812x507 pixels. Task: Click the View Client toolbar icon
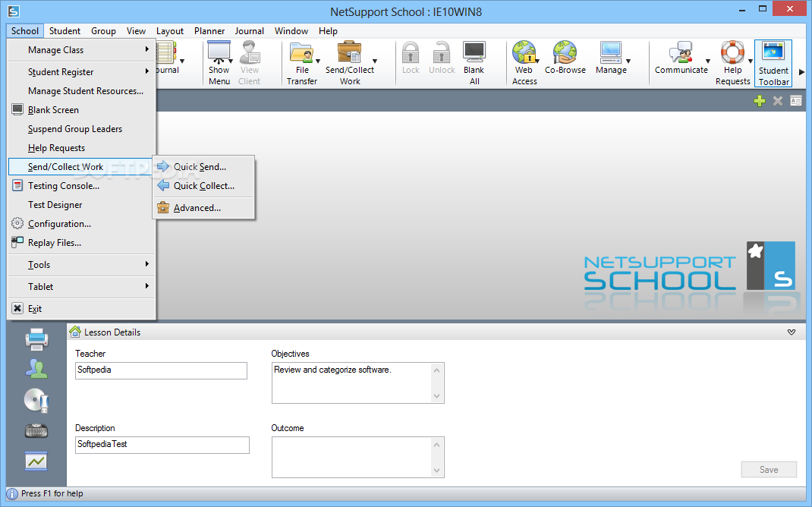250,52
